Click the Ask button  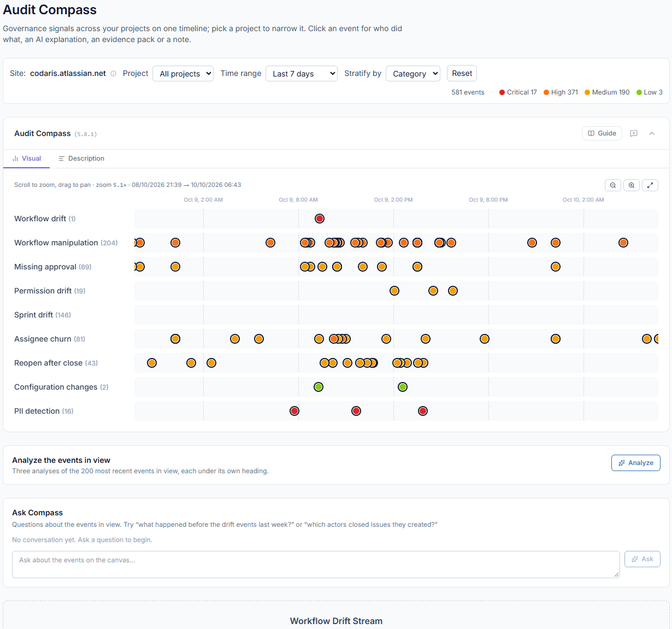642,559
